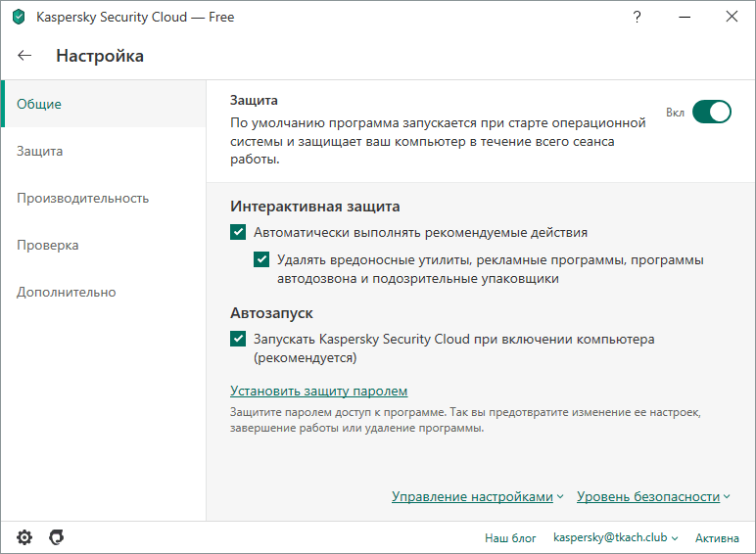Open the support icon beside the gear
The width and height of the screenshot is (756, 554).
coord(57,537)
